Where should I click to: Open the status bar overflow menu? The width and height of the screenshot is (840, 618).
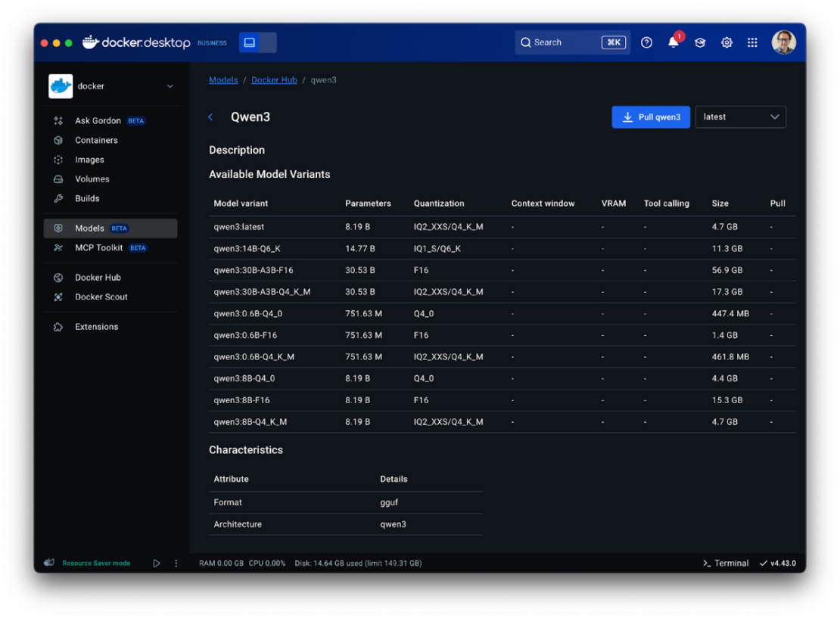(176, 563)
